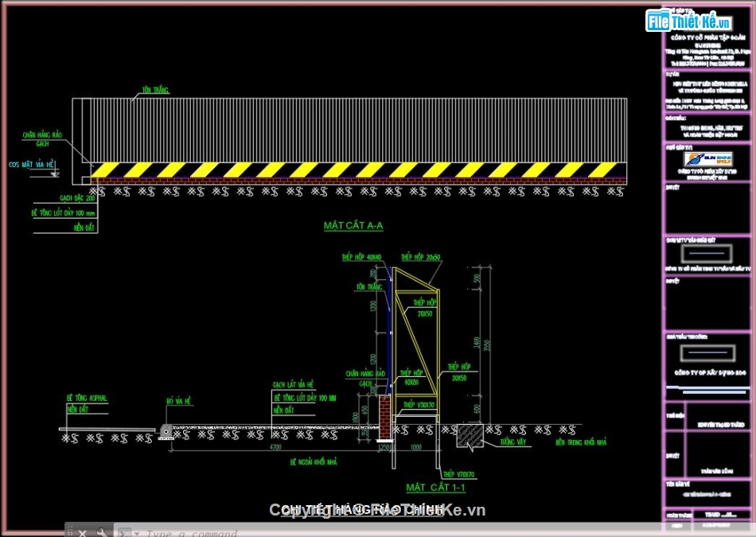
Task: Click the FileThietKe.vn logo
Action: (689, 21)
